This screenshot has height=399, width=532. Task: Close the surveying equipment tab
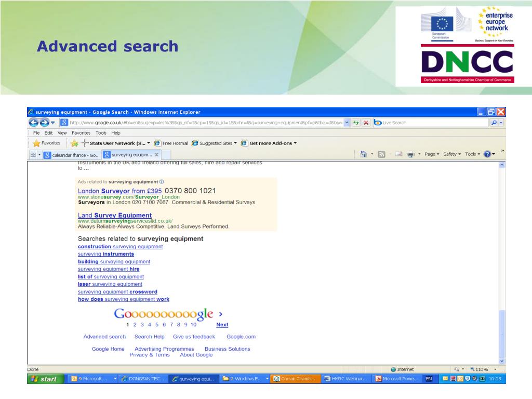(156, 155)
